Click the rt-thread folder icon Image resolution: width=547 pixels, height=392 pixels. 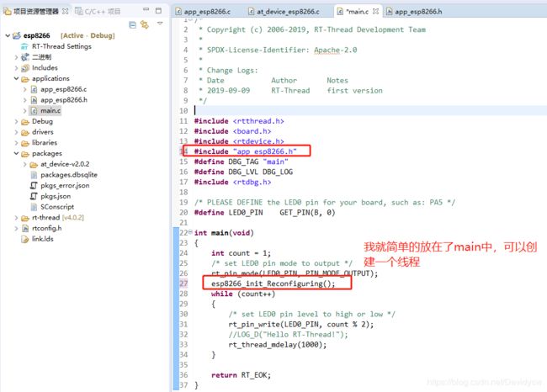click(x=24, y=219)
